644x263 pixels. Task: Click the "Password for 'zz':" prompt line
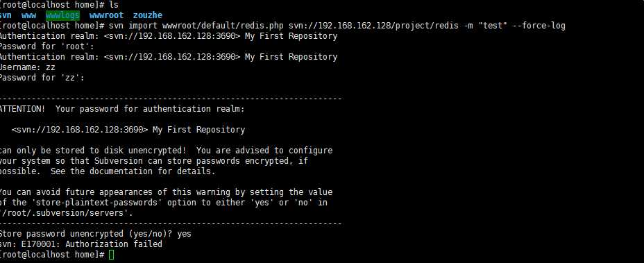42,78
